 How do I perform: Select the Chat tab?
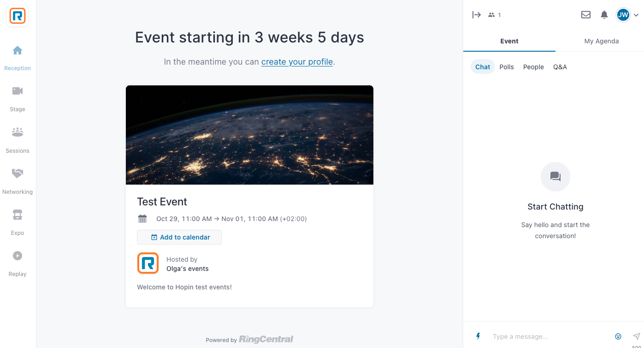point(483,67)
